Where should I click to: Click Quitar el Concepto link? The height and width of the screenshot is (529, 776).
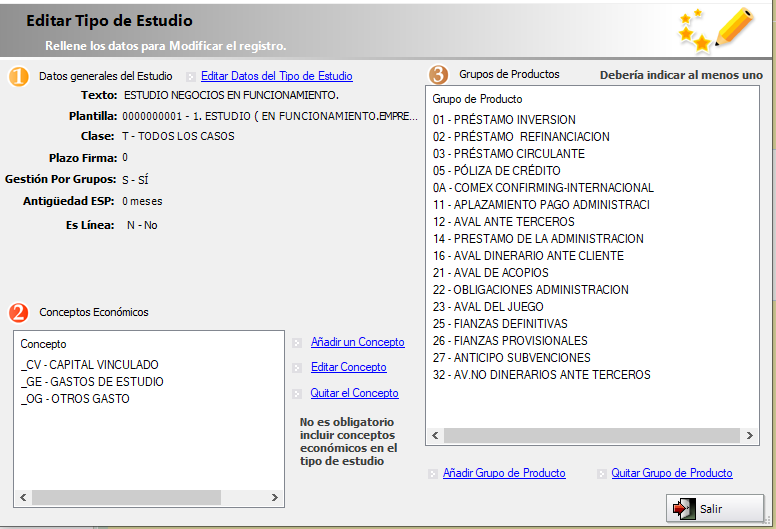coord(354,393)
